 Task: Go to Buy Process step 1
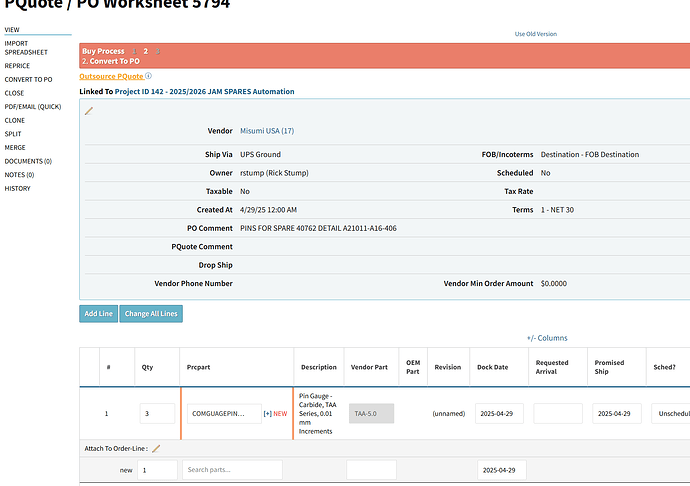[134, 51]
